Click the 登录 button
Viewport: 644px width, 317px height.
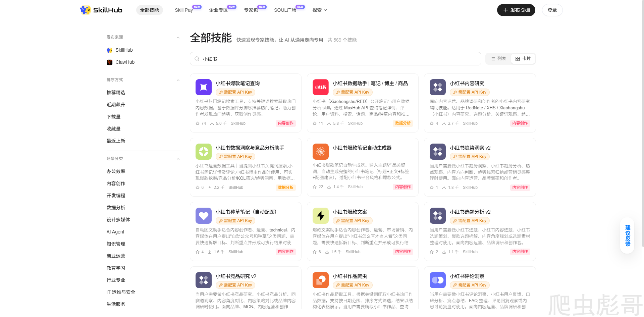tap(552, 10)
